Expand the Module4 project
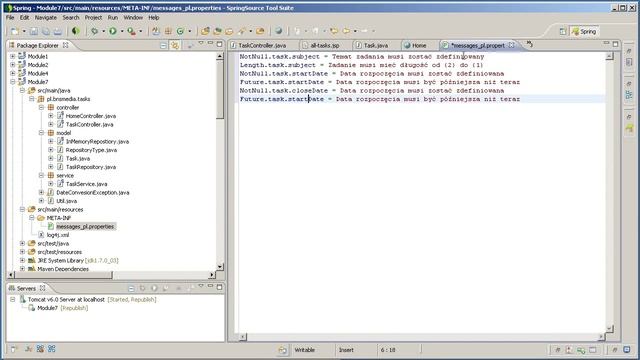The width and height of the screenshot is (640, 360). click(x=13, y=73)
